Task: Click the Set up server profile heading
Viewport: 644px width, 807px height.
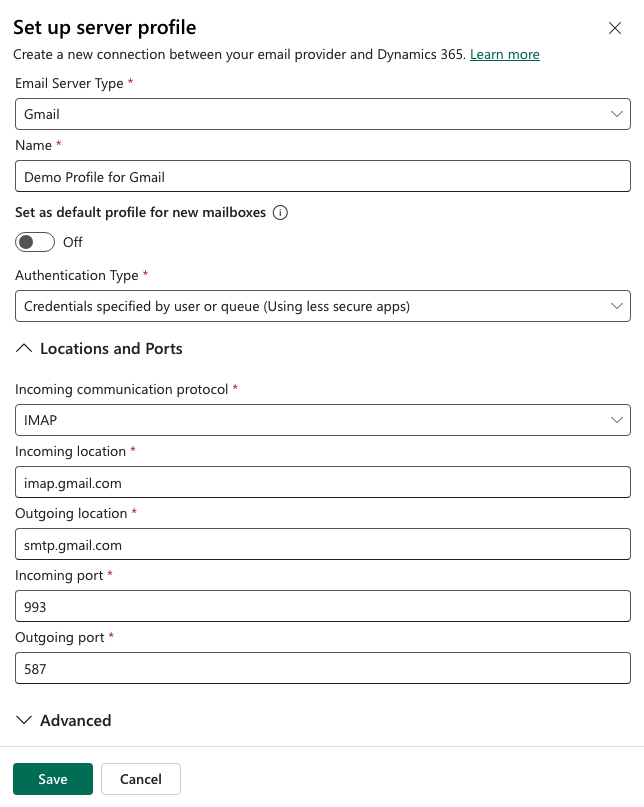Action: click(104, 27)
